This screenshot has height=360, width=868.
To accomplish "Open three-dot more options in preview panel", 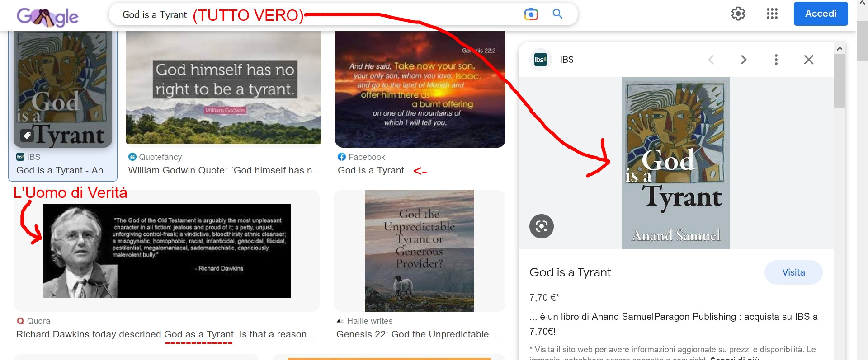I will pos(776,60).
